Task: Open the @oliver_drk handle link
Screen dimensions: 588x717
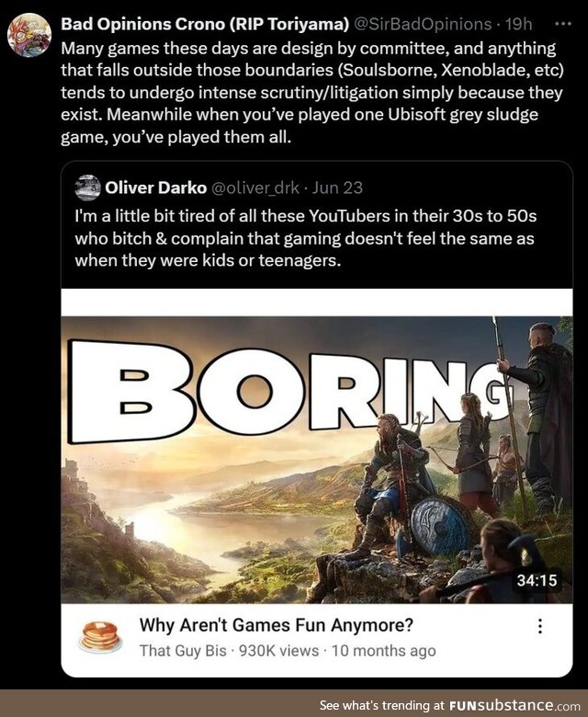Action: [254, 188]
